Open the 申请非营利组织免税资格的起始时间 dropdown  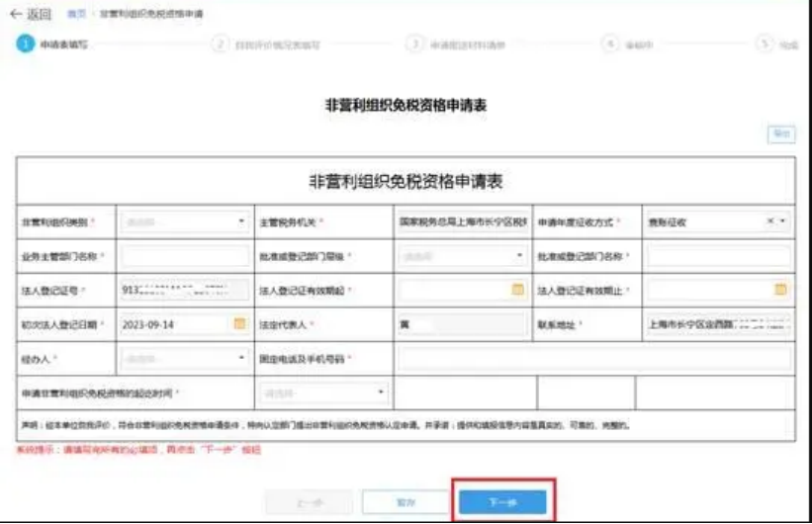[x=323, y=393]
